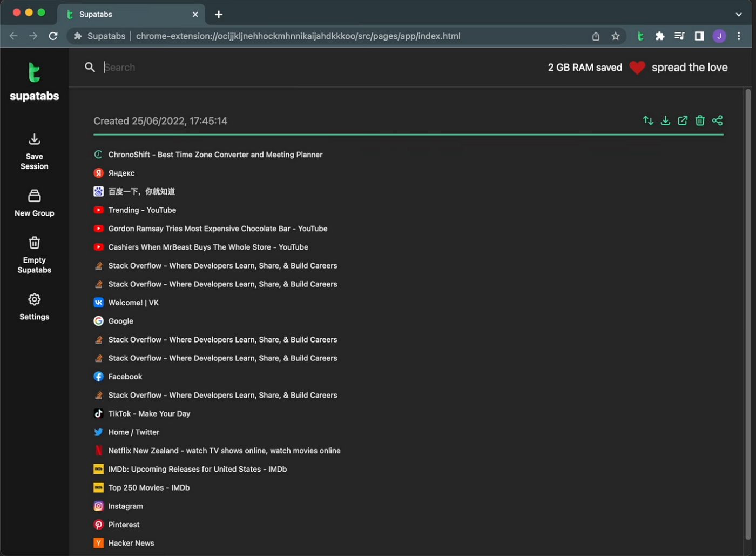Viewport: 756px width, 556px height.
Task: Click the red heart icon
Action: point(637,68)
